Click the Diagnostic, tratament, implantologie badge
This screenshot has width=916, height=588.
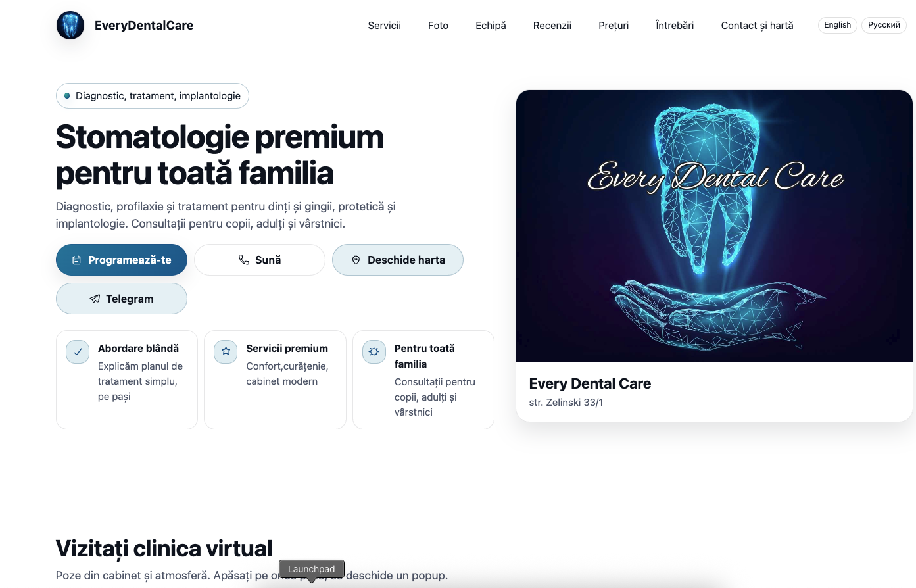coord(153,95)
